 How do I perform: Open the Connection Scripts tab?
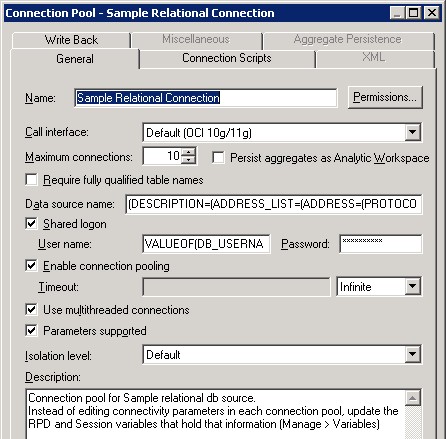click(227, 58)
